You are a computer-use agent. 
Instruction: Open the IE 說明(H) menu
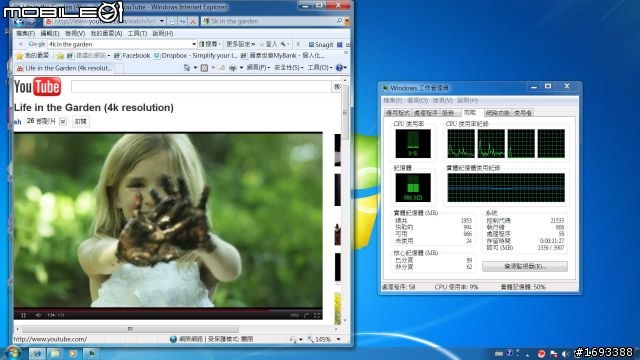coord(162,33)
